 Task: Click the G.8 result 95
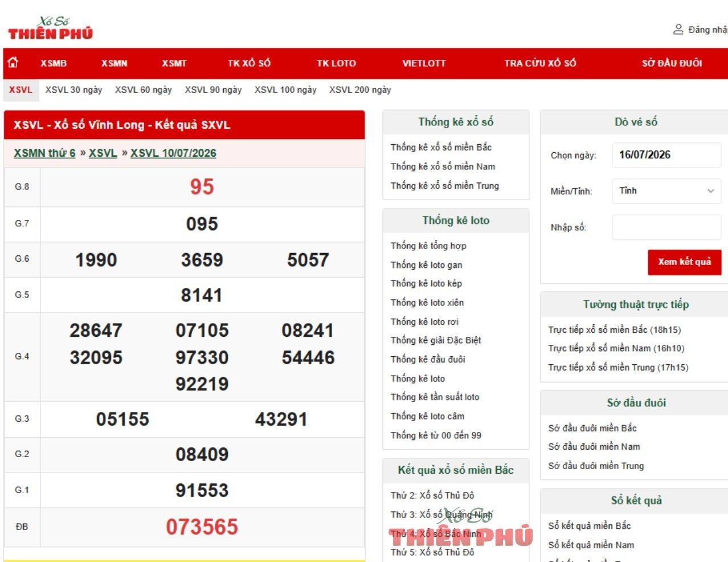(x=202, y=187)
